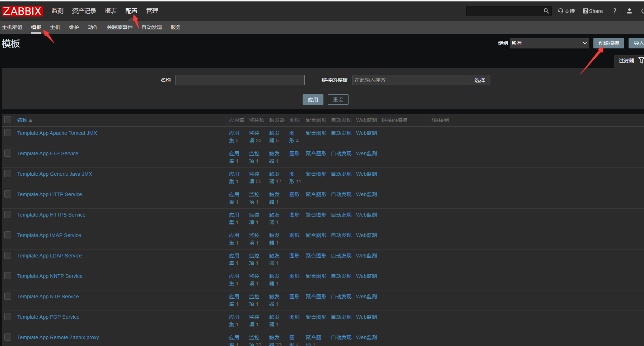Sort by the 名称 column header
Image resolution: width=644 pixels, height=346 pixels.
24,120
